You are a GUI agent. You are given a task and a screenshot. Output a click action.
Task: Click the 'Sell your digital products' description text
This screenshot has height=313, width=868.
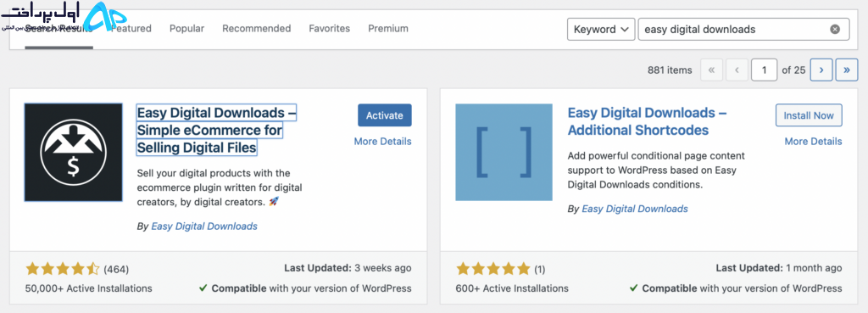(220, 187)
